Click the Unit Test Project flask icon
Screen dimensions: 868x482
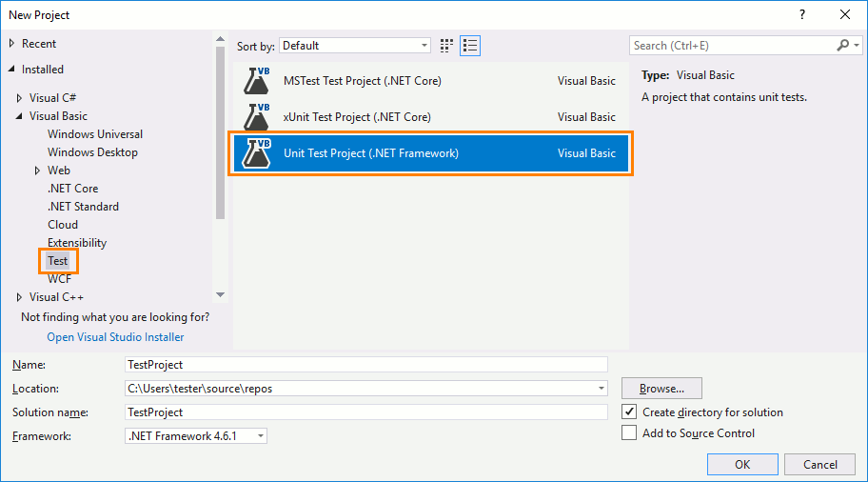point(257,153)
